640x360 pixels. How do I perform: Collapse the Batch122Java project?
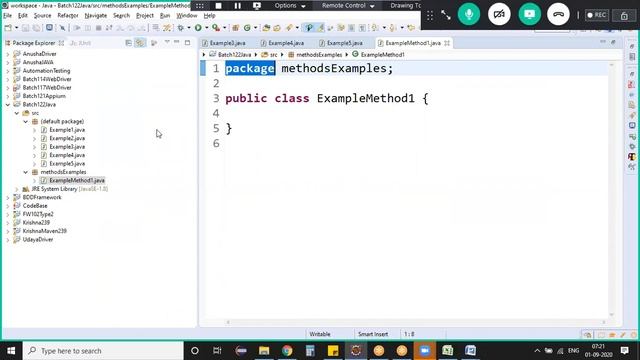[8, 104]
